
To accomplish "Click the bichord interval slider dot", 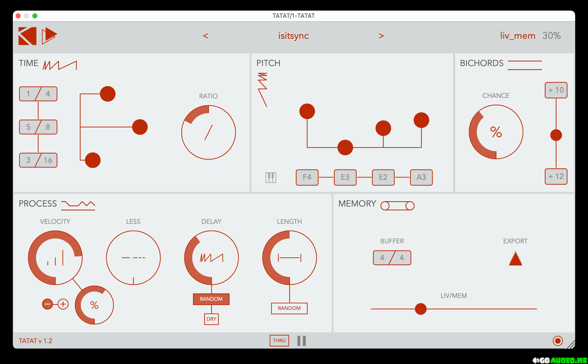I will (556, 135).
